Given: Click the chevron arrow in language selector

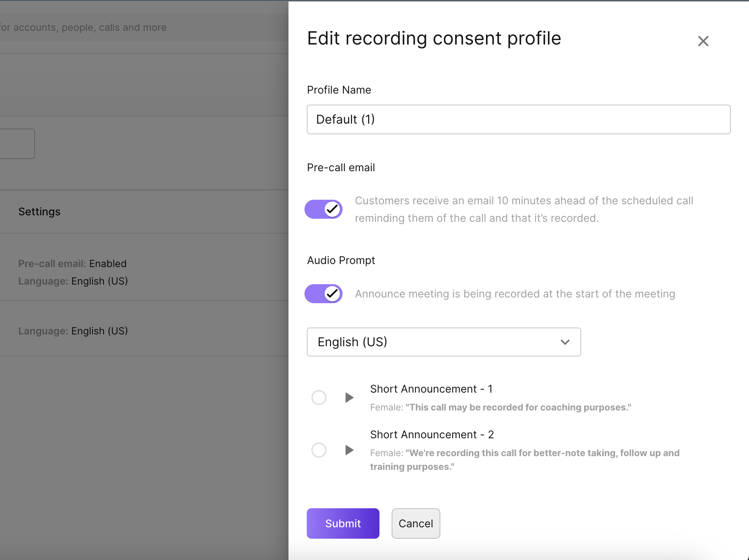Looking at the screenshot, I should pos(565,342).
